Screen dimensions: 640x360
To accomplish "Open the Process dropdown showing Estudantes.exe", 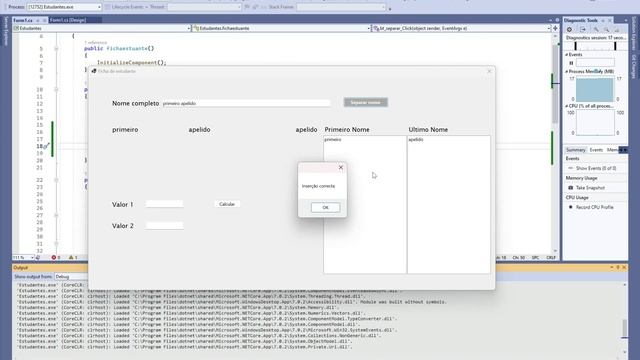I will pyautogui.click(x=64, y=7).
